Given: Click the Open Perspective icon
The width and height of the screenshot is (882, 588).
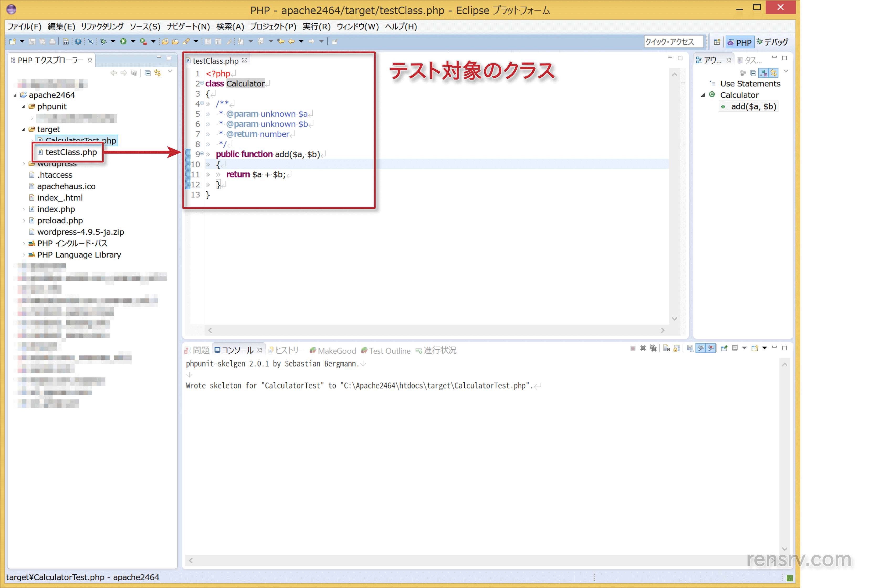Looking at the screenshot, I should click(x=717, y=42).
